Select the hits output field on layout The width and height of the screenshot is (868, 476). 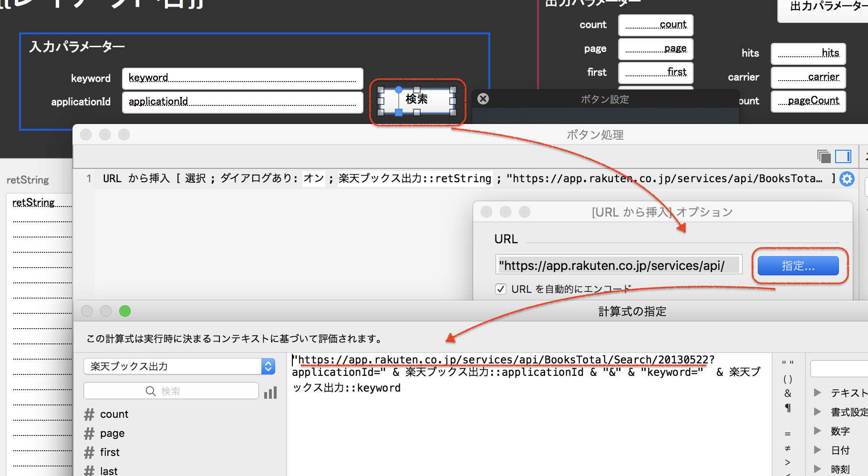pos(808,54)
